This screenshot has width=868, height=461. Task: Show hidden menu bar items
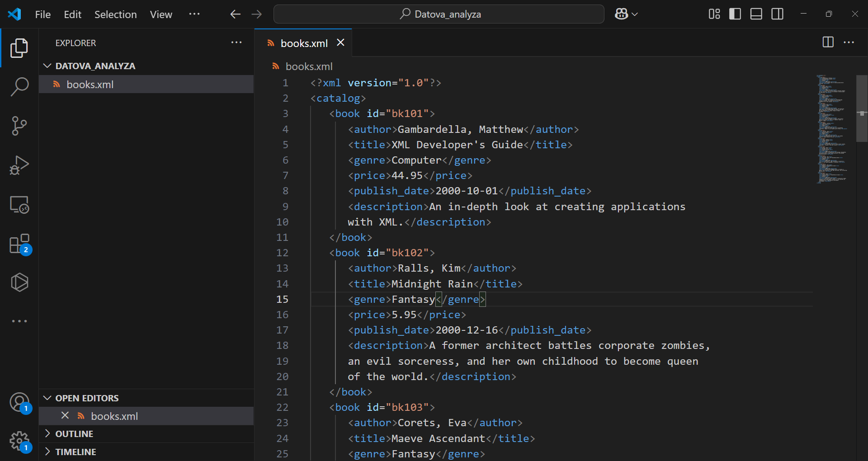point(194,14)
